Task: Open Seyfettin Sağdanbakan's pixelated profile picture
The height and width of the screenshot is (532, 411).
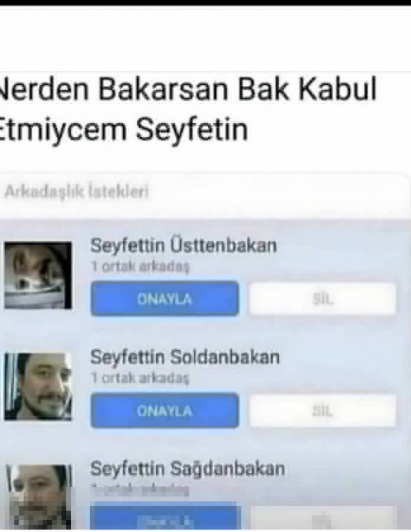Action: point(38,497)
